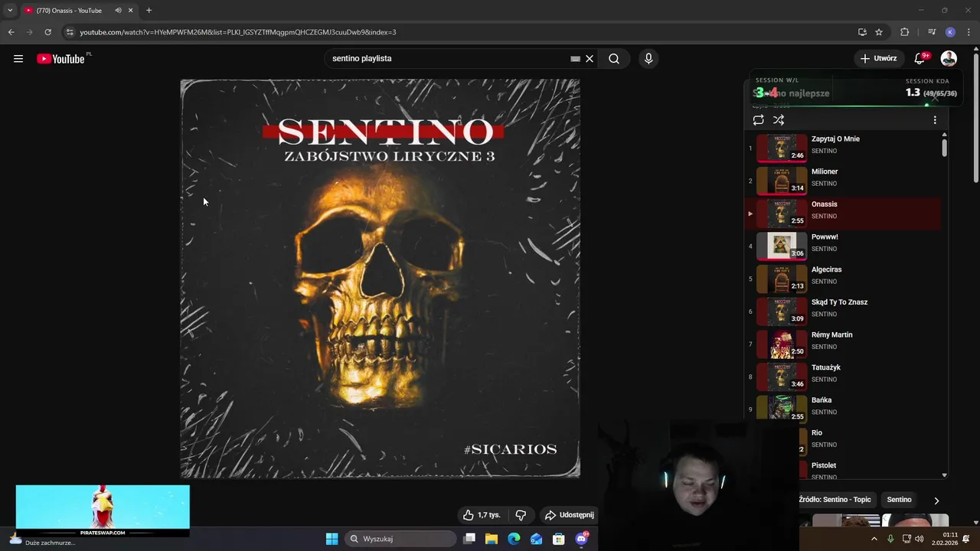
Task: Play "Powww!" from the playlist
Action: tap(842, 246)
